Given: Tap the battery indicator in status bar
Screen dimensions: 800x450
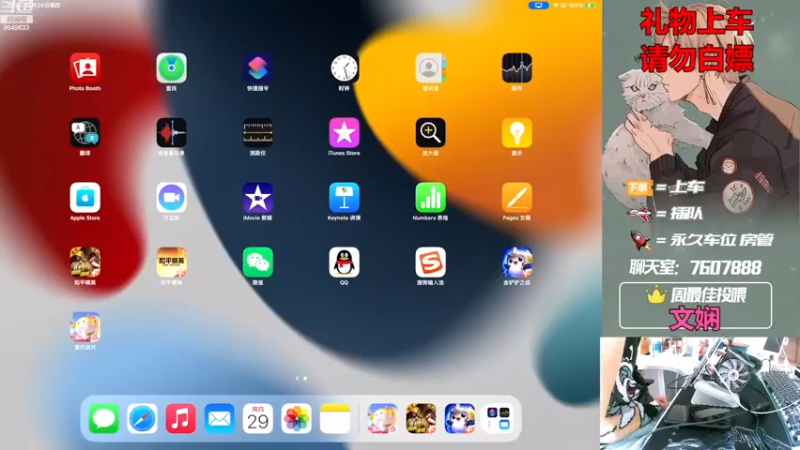Looking at the screenshot, I should coord(589,5).
